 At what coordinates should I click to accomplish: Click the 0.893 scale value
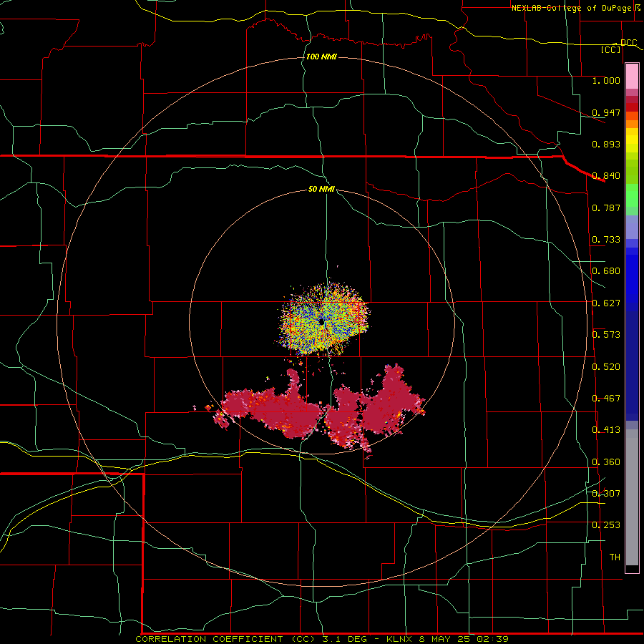[606, 144]
